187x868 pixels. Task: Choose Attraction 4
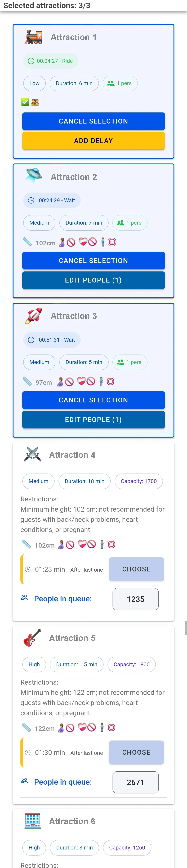click(136, 569)
